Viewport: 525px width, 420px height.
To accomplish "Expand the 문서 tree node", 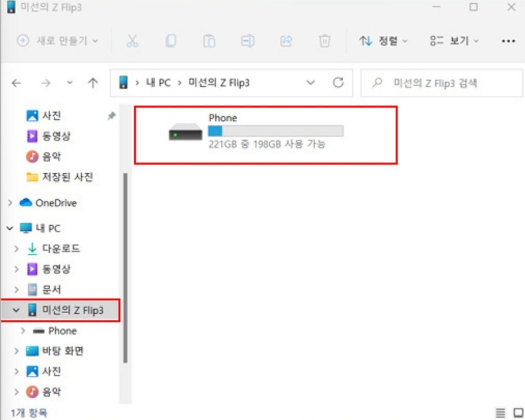I will click(x=16, y=290).
